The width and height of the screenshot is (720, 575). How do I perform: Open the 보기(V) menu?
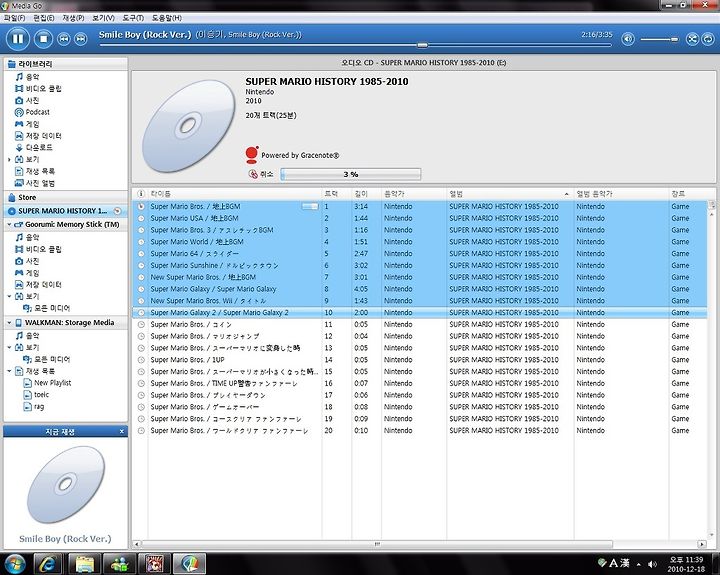[103, 18]
